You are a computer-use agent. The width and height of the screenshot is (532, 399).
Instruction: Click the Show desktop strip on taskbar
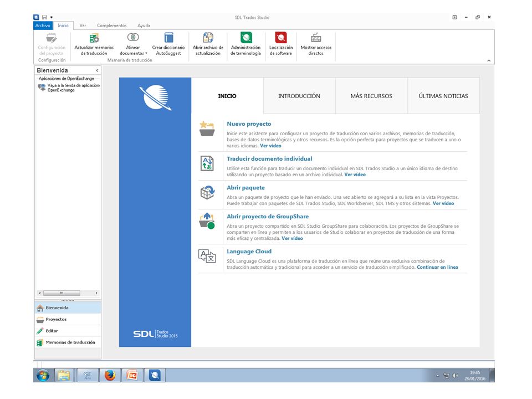coord(492,375)
